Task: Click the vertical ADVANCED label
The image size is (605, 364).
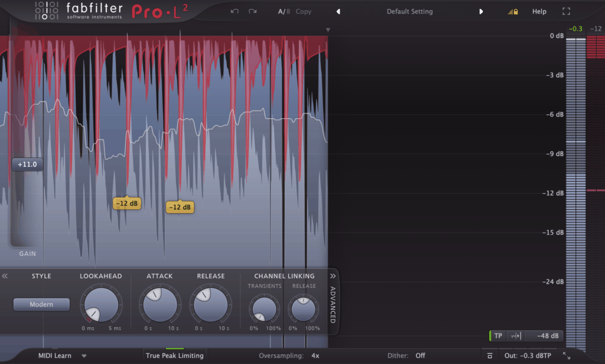Action: point(333,304)
